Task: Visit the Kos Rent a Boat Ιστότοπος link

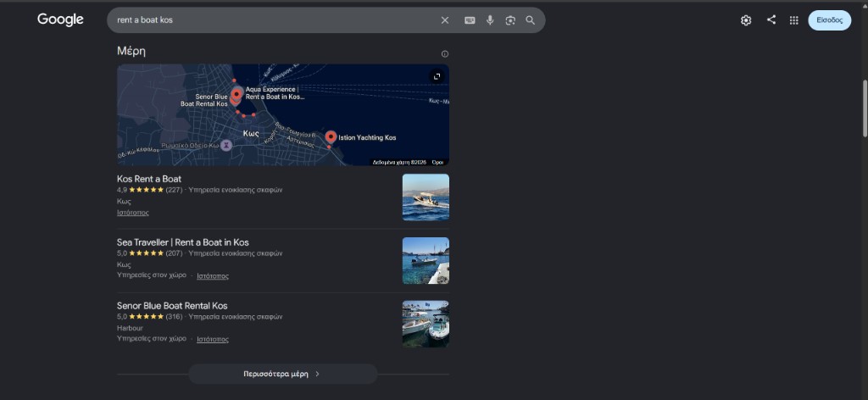Action: point(133,213)
